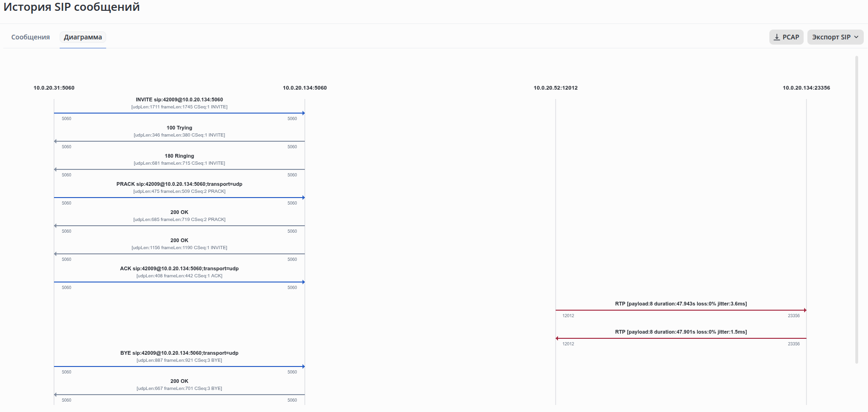Click the RTP stream with jitter 3.6ms
868x412 pixels.
click(x=681, y=304)
